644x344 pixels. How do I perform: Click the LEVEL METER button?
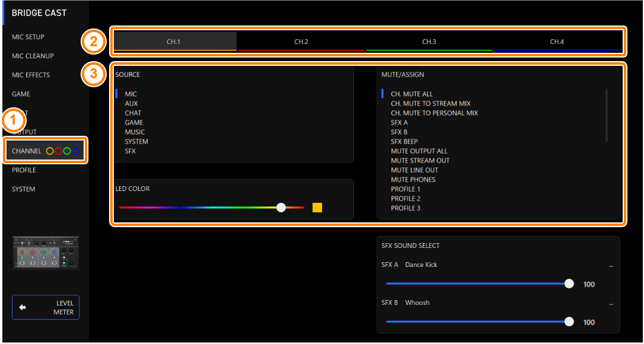tap(46, 307)
